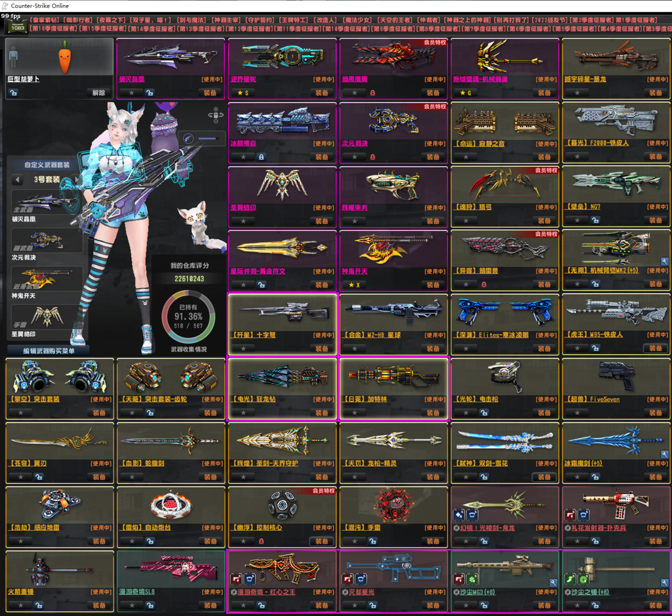This screenshot has height=616, width=672.
Task: Click the green badge on 沙尘MG3 card
Action: pyautogui.click(x=472, y=579)
